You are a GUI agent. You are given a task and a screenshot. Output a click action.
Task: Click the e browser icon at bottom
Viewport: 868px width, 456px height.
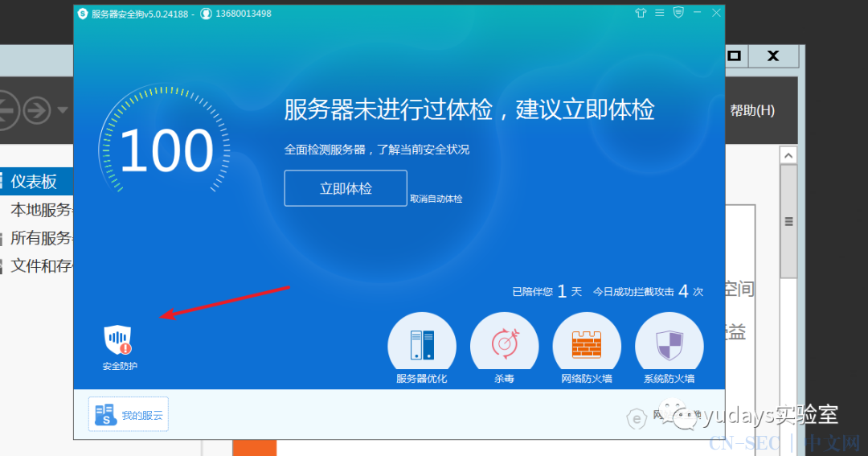tap(637, 419)
